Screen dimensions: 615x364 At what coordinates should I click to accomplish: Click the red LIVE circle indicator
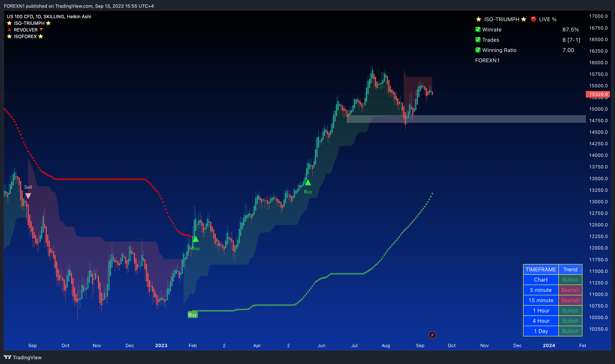pos(533,19)
